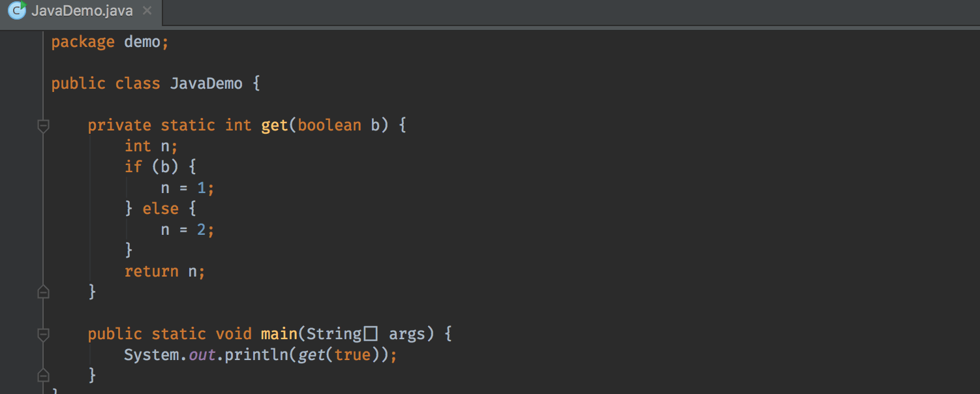
Task: Click the Java class icon on the JavaDemo.java tab
Action: click(17, 10)
